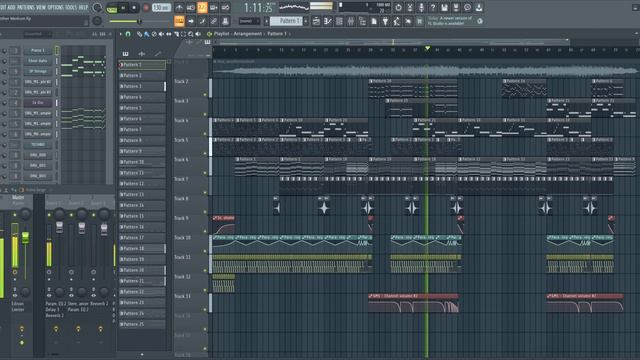Toggle wait for input before recording
The width and height of the screenshot is (640, 360).
191,7
